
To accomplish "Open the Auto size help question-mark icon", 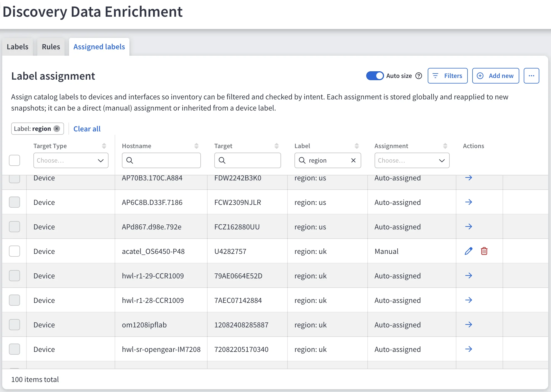I will pyautogui.click(x=419, y=76).
